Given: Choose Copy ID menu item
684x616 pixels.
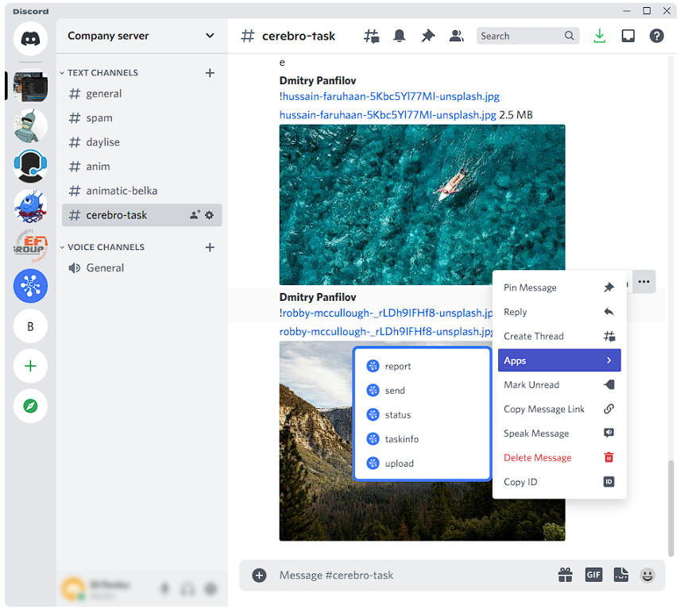Looking at the screenshot, I should point(559,482).
